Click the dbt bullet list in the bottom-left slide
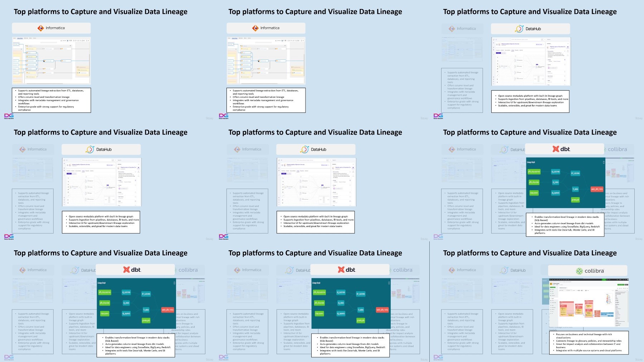Viewport: 644px width, 362px height. click(x=136, y=346)
